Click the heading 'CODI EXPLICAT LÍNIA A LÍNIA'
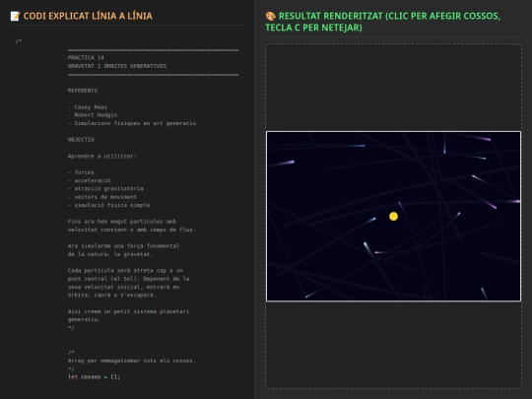The image size is (532, 399). 88,16
